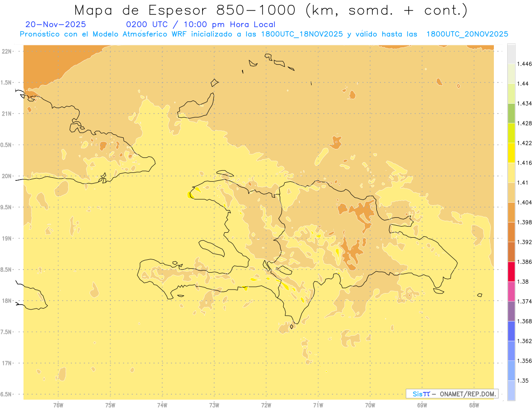Click the '71W' longitude label
The image size is (532, 411).
[318, 405]
